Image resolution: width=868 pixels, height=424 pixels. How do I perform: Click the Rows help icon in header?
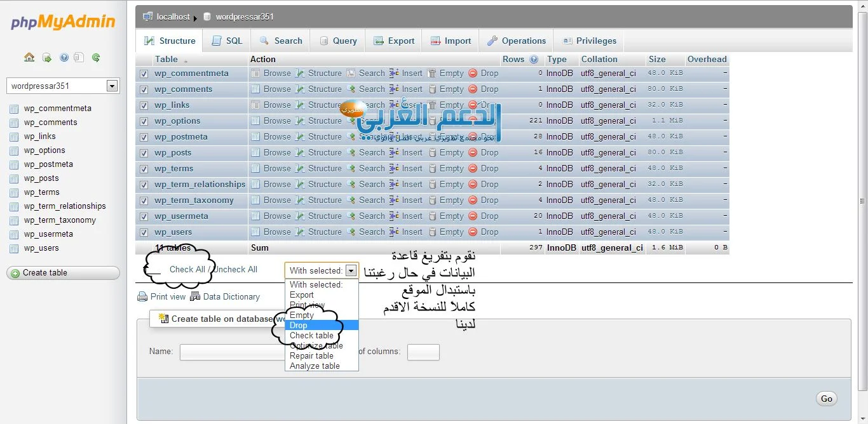pyautogui.click(x=534, y=60)
